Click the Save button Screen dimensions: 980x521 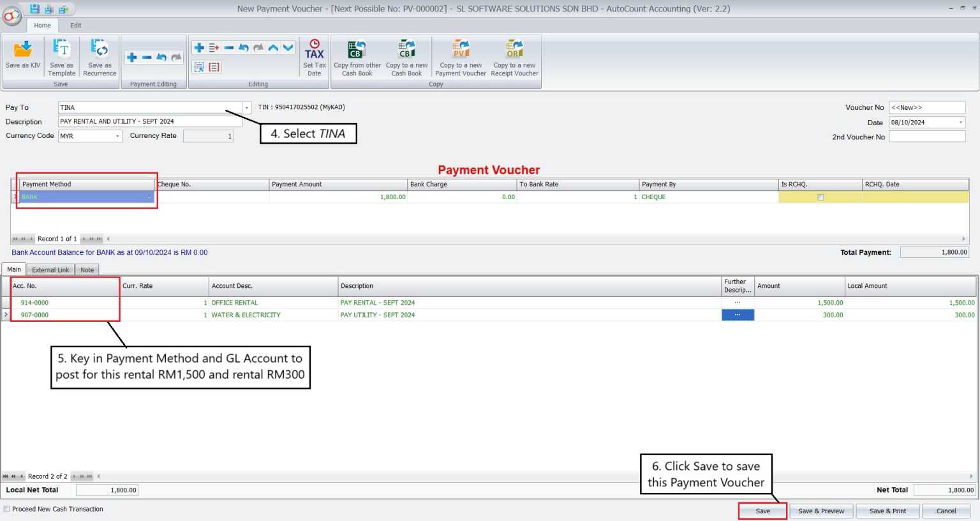pos(763,511)
